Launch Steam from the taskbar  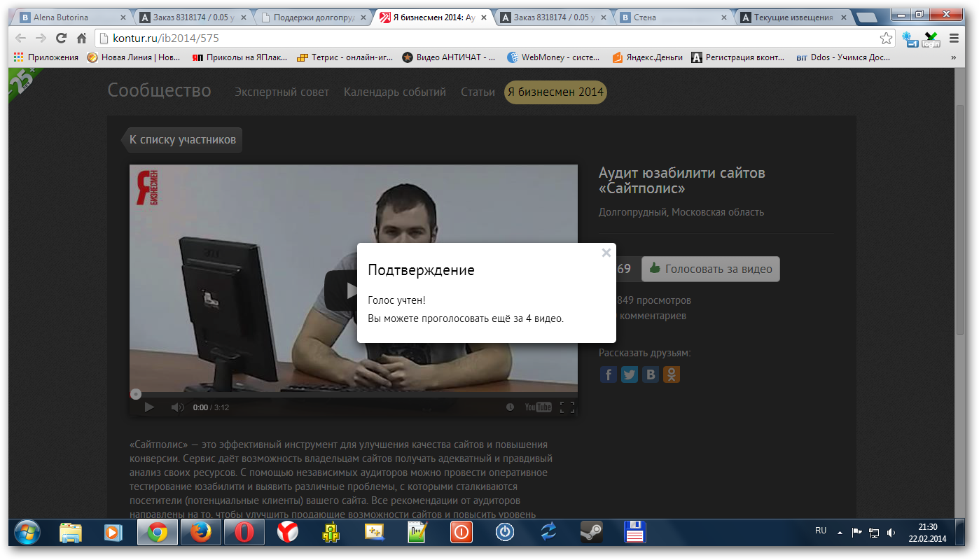pos(591,533)
